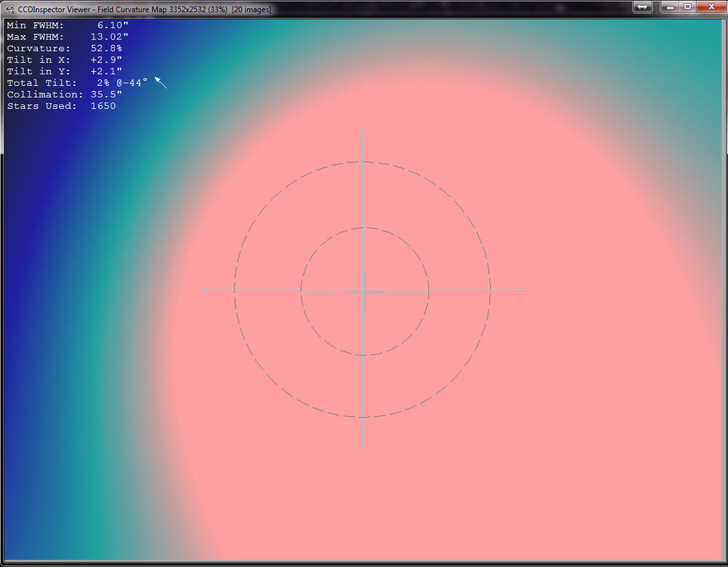Click the Stars Used 1650 count
The height and width of the screenshot is (567, 728).
(102, 106)
